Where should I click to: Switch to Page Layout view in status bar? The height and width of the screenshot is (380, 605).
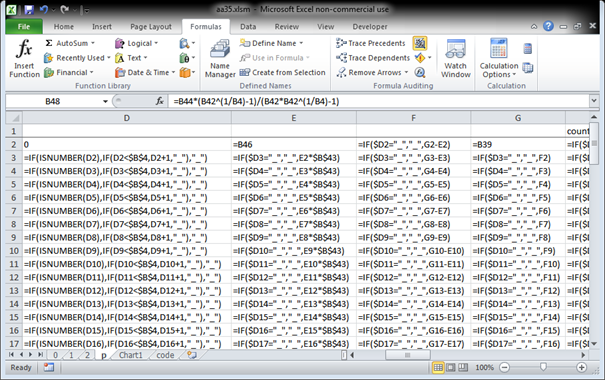[x=451, y=367]
